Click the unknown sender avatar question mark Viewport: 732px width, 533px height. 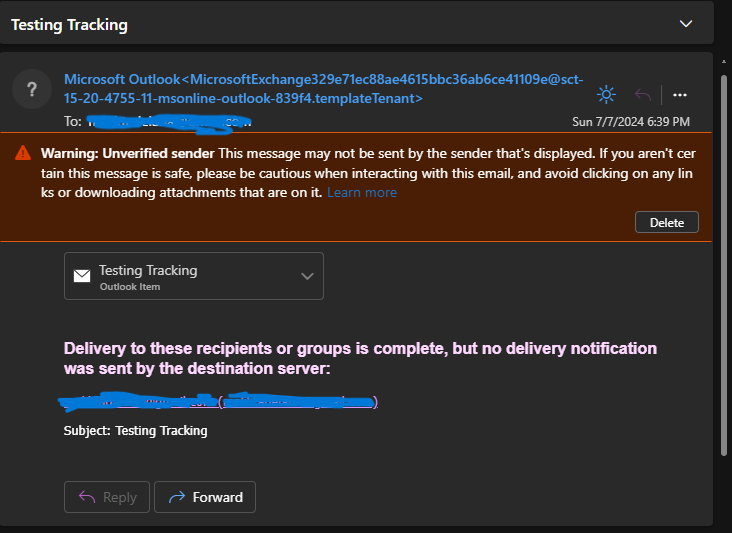pos(32,89)
